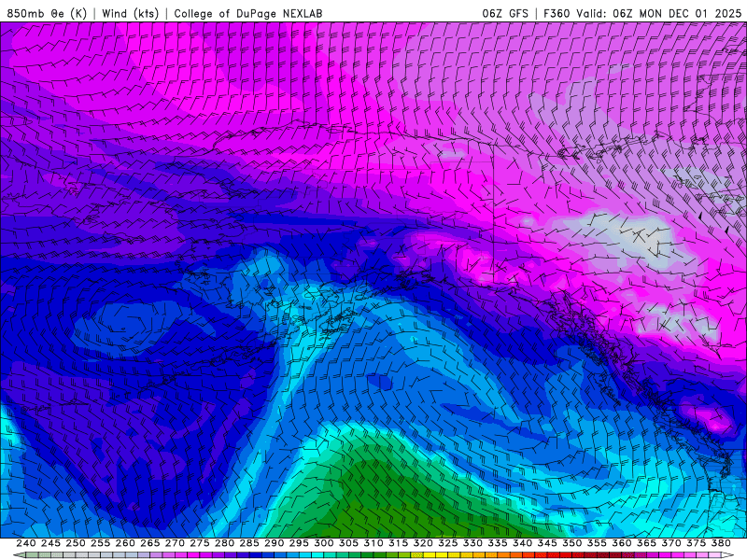The image size is (747, 560).
Task: Click the 'F360' forecast hour text
Action: [557, 13]
